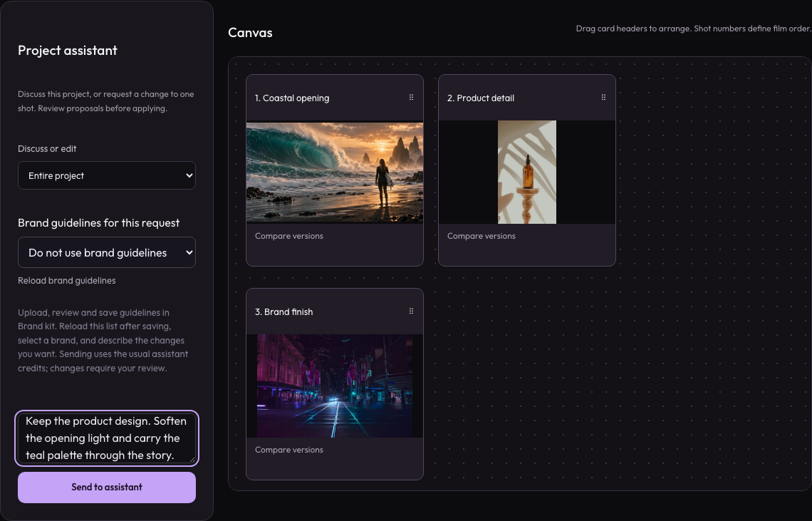
Task: Click the resize grip of the message box
Action: coord(192,459)
